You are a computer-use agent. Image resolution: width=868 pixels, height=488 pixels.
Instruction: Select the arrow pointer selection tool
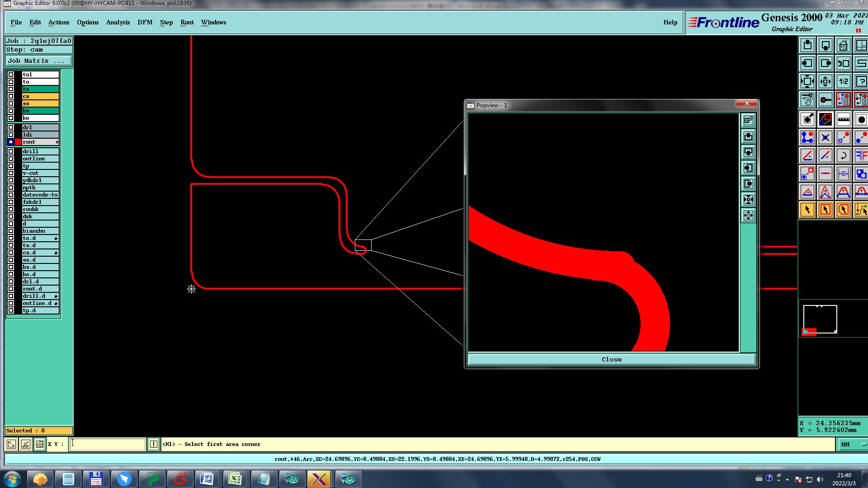[x=807, y=210]
